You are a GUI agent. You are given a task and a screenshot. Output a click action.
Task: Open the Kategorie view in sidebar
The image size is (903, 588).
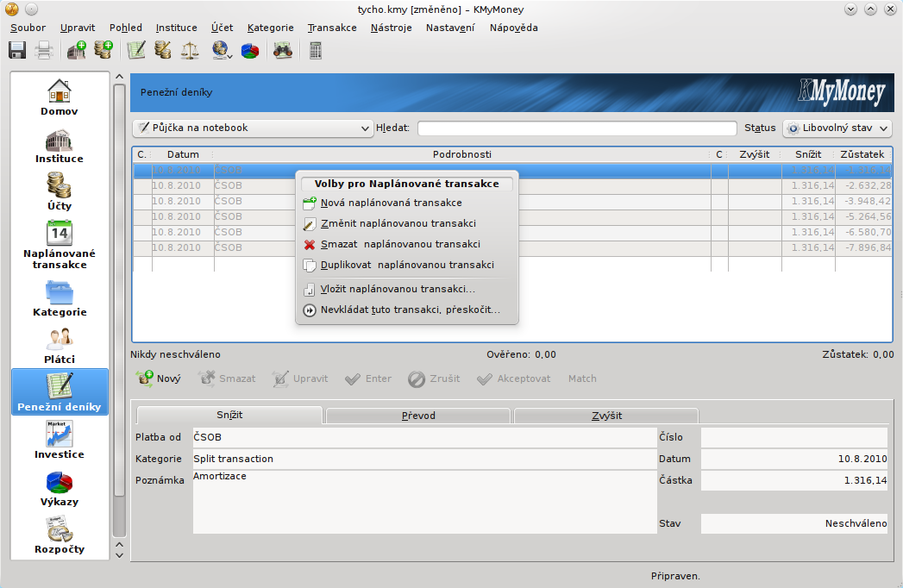(x=60, y=298)
